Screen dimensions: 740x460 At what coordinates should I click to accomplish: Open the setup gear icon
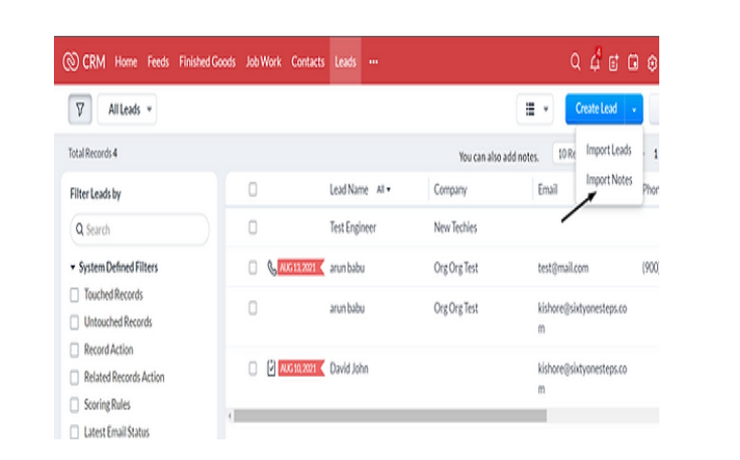coord(652,63)
